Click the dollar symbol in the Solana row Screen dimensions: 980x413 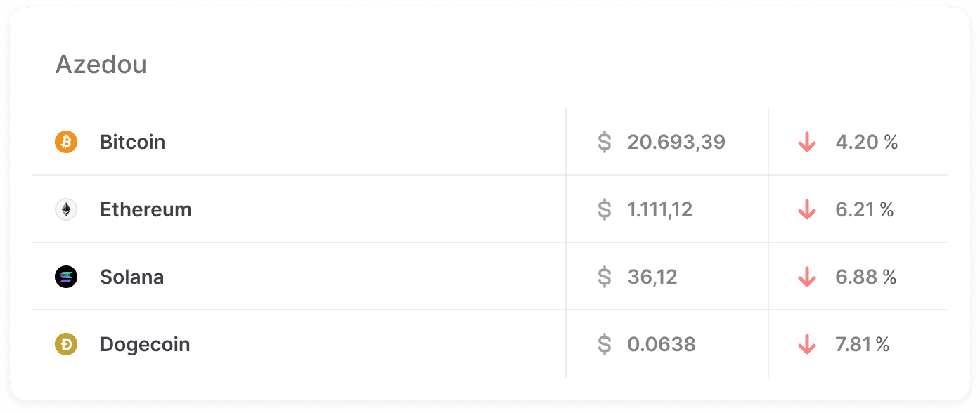click(603, 276)
